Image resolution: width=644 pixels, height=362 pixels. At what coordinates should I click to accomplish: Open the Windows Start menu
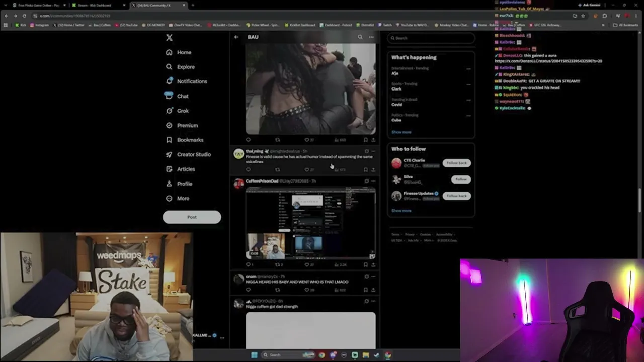pyautogui.click(x=254, y=355)
